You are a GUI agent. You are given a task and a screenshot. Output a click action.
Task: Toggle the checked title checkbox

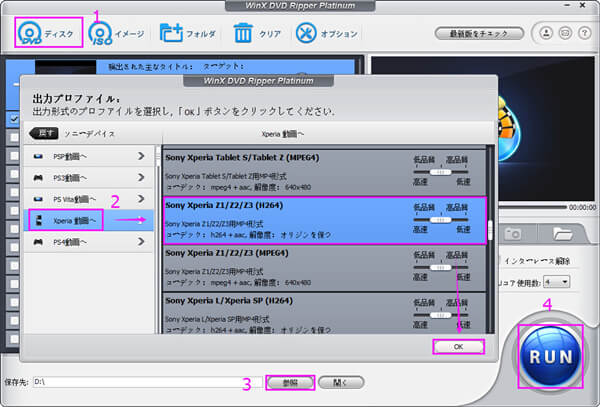pyautogui.click(x=14, y=119)
